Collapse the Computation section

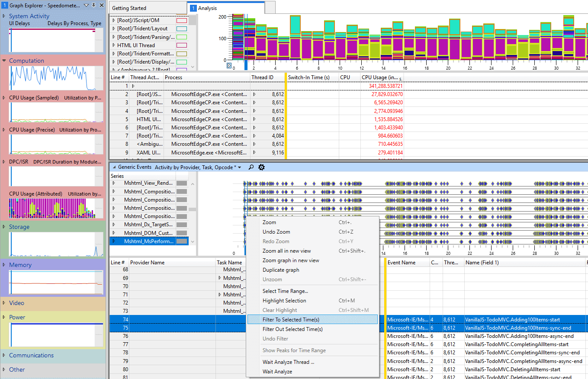(x=4, y=60)
